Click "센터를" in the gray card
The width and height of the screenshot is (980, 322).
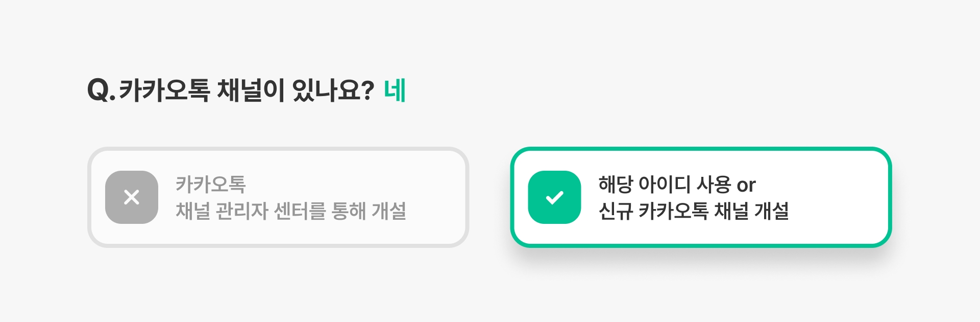[x=300, y=211]
